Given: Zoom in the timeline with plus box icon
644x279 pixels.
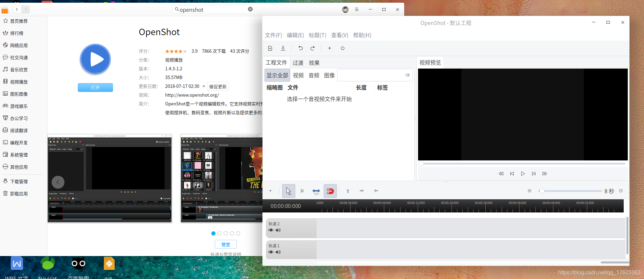Looking at the screenshot, I should [530, 191].
